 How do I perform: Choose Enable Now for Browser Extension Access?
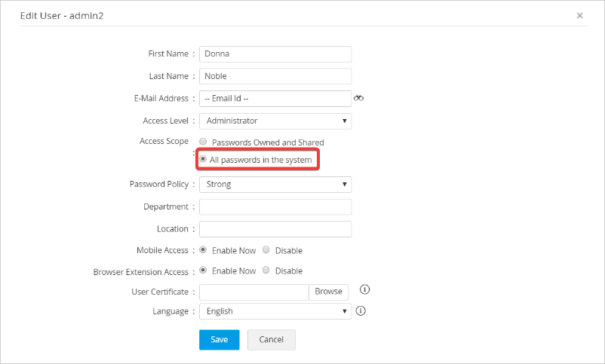tap(203, 271)
